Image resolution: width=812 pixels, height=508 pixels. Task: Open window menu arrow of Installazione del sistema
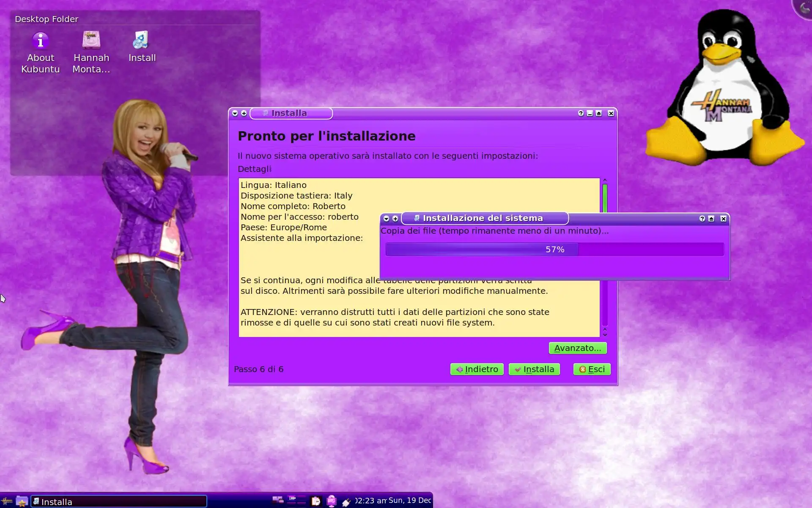386,219
